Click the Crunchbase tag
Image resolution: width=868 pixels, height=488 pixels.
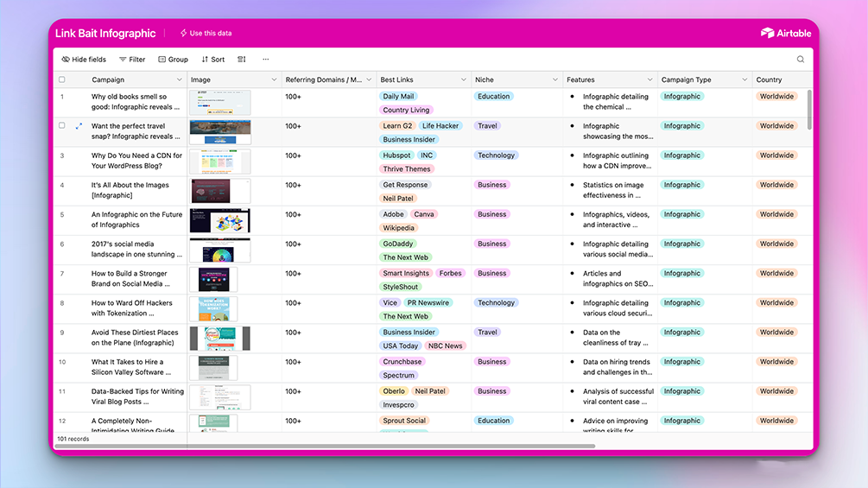pos(402,362)
